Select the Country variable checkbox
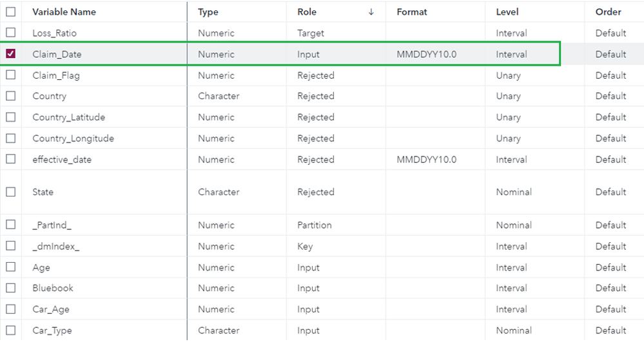This screenshot has width=644, height=342. tap(11, 96)
